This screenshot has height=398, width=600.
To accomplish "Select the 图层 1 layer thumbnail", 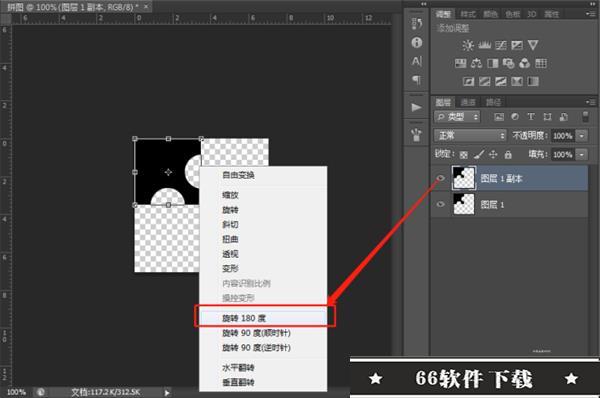I will coord(464,204).
